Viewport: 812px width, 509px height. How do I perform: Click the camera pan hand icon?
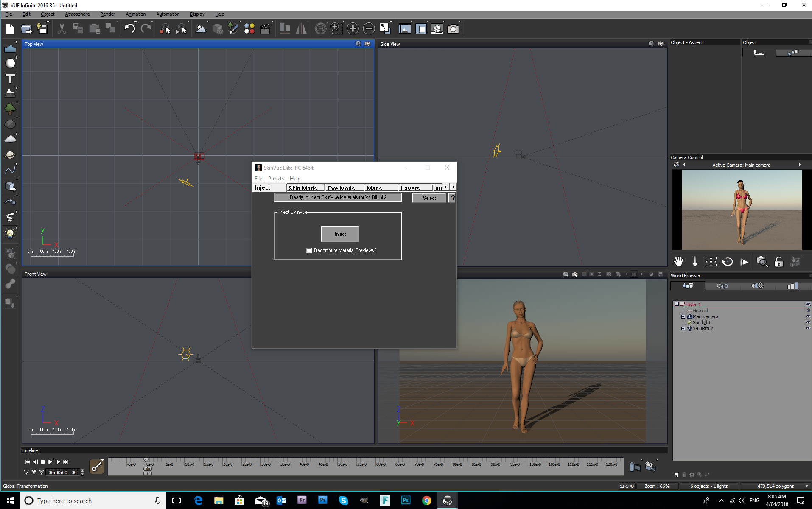pos(679,262)
